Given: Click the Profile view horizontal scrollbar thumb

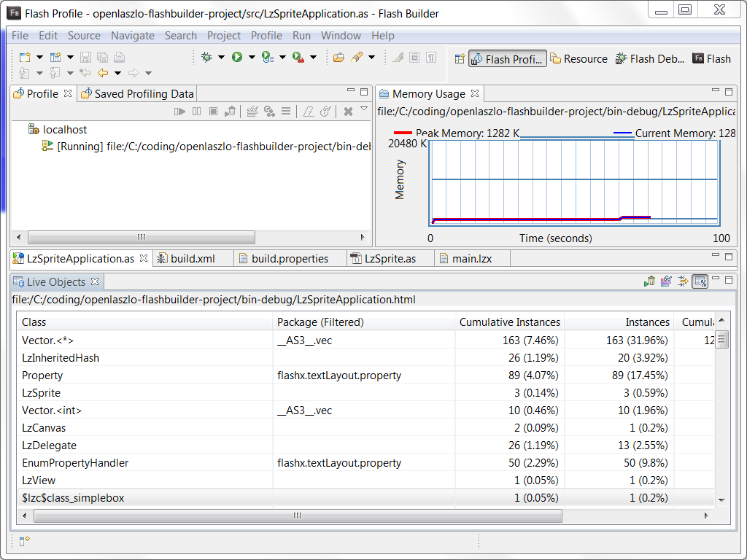Looking at the screenshot, I should [x=142, y=237].
